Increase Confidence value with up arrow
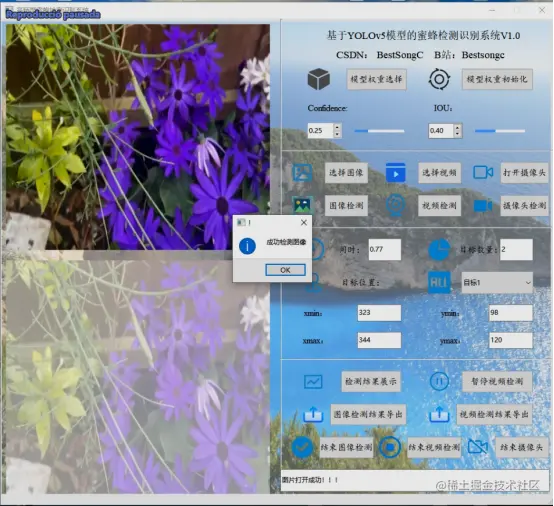 click(x=337, y=127)
